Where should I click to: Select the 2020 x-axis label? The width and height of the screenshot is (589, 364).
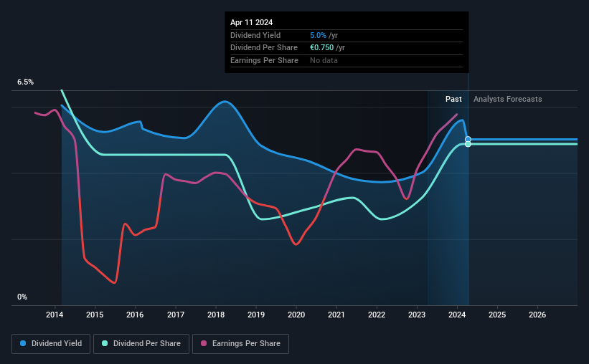(296, 315)
